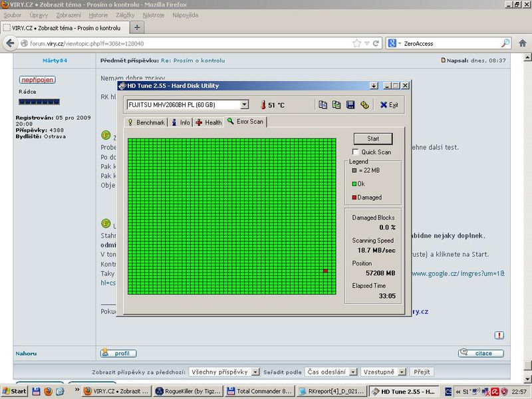Click the red Damaged legend swatch
532x399 pixels.
click(x=354, y=198)
